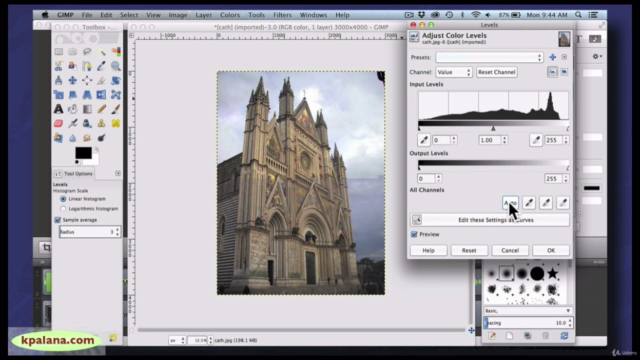Open the Channel Value dropdown
The height and width of the screenshot is (360, 640).
454,72
